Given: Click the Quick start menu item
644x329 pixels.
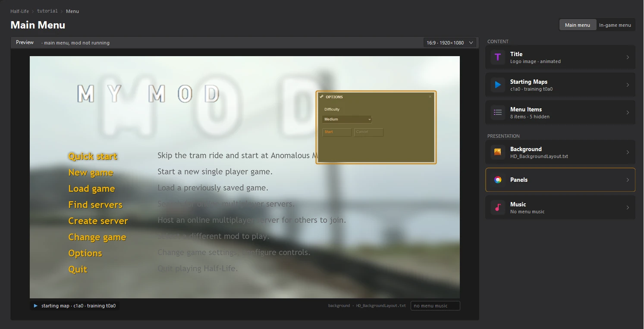Looking at the screenshot, I should click(93, 156).
